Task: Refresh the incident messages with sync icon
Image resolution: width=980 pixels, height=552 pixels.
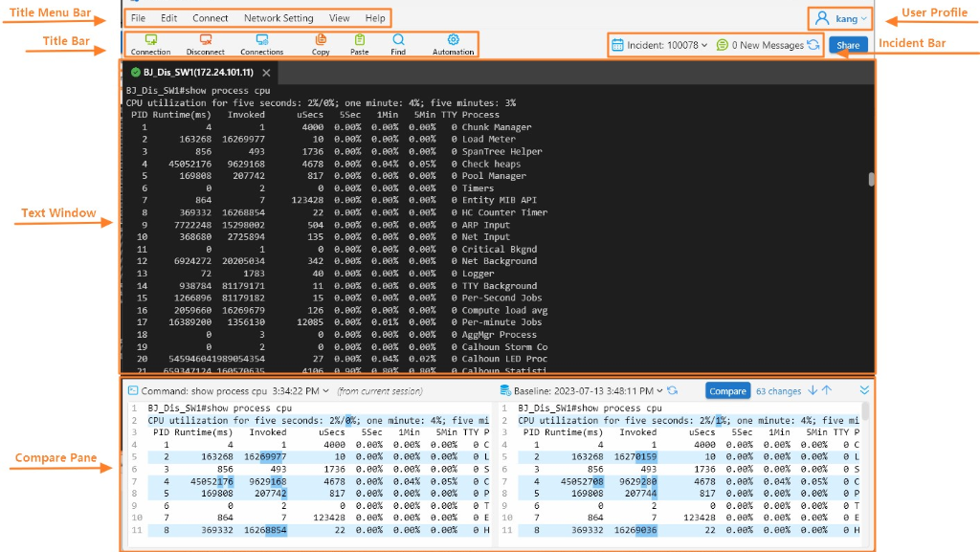Action: (813, 45)
